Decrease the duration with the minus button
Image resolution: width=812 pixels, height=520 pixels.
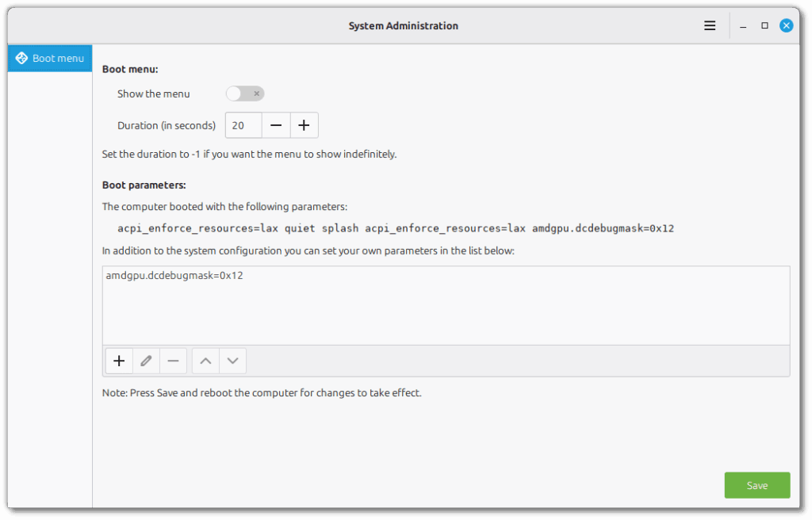[276, 124]
